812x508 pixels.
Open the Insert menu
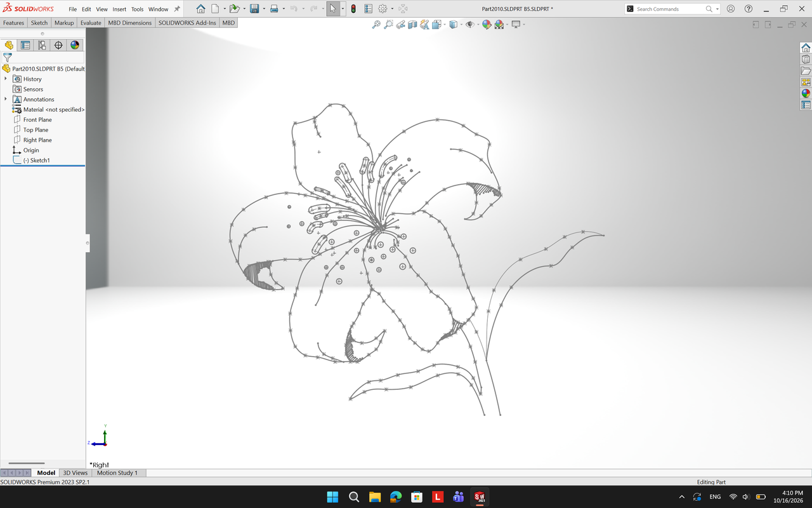(x=119, y=10)
